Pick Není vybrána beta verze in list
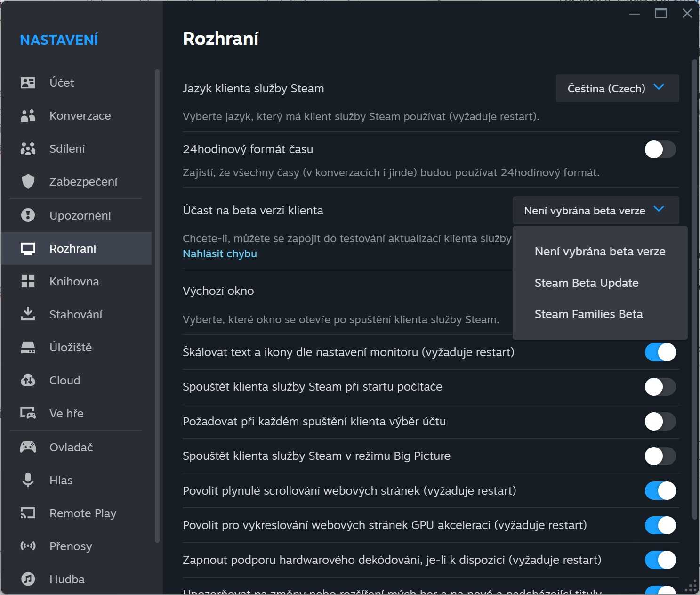Image resolution: width=700 pixels, height=595 pixels. pyautogui.click(x=600, y=252)
